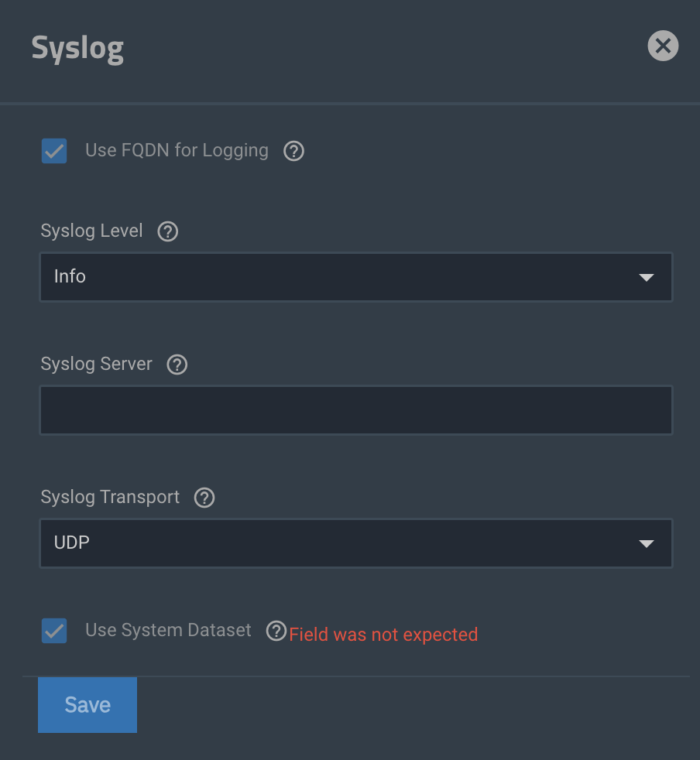
Task: Toggle the Use System Dataset checkbox
Action: pyautogui.click(x=54, y=631)
